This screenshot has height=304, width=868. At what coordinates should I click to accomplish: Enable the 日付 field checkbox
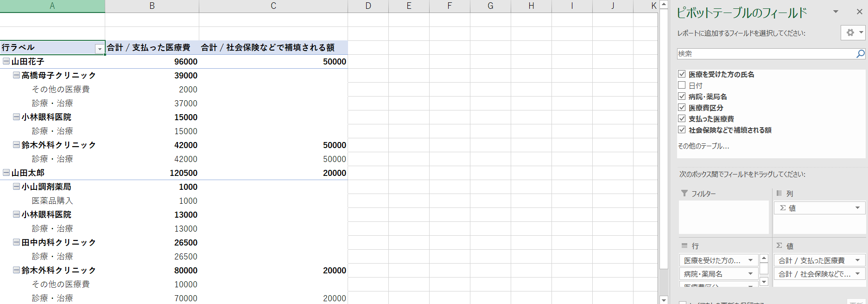[682, 85]
